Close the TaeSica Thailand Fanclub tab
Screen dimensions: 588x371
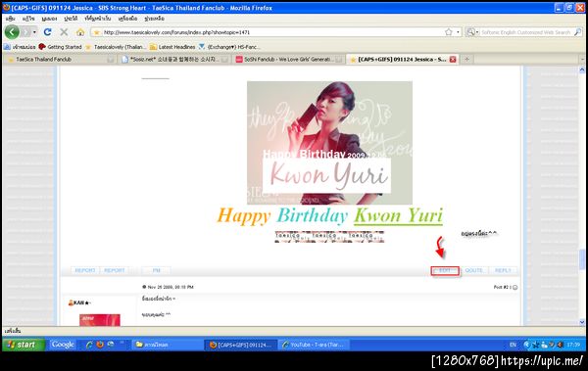click(x=110, y=59)
